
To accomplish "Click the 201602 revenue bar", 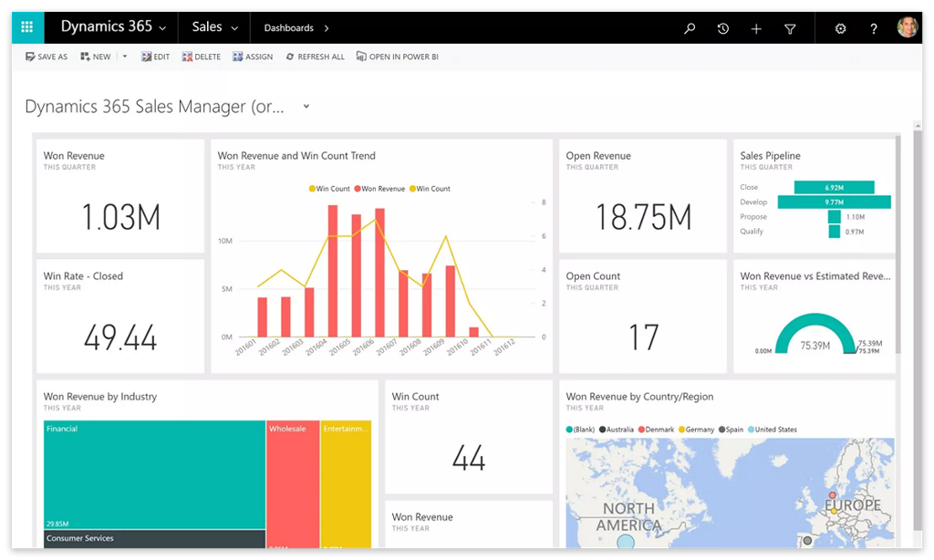I will tap(285, 316).
